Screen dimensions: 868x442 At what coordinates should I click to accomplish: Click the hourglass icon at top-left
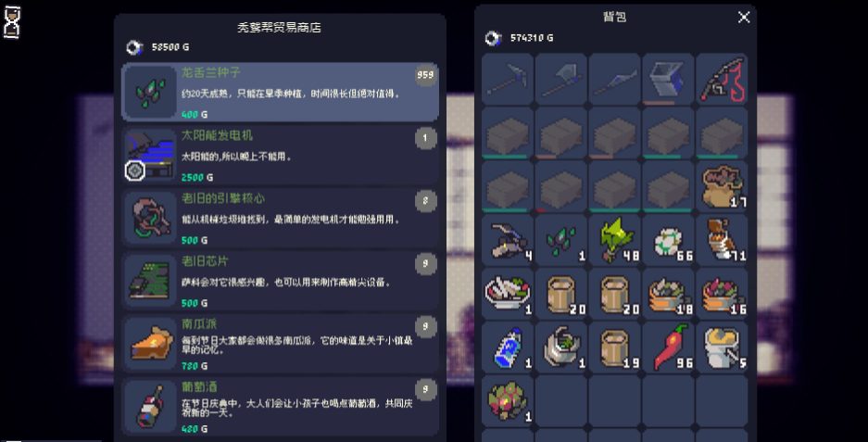click(12, 22)
